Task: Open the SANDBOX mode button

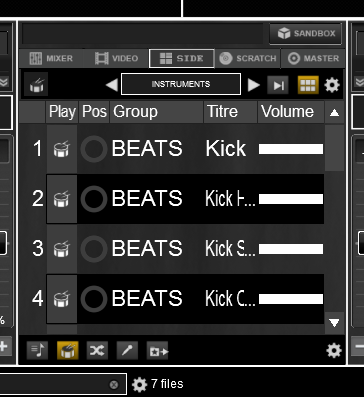Action: click(305, 34)
